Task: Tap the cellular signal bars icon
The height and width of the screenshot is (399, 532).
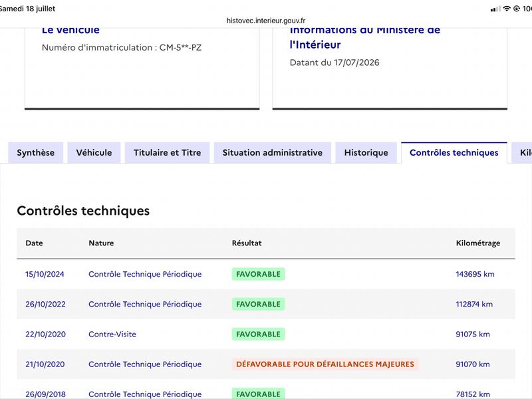Action: (x=495, y=9)
